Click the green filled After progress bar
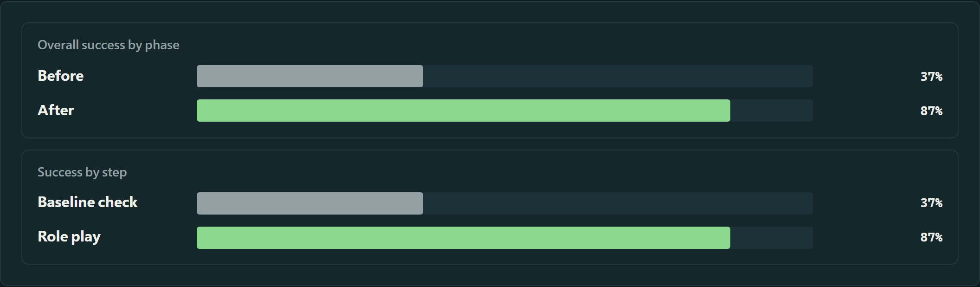The width and height of the screenshot is (980, 287). pos(464,111)
